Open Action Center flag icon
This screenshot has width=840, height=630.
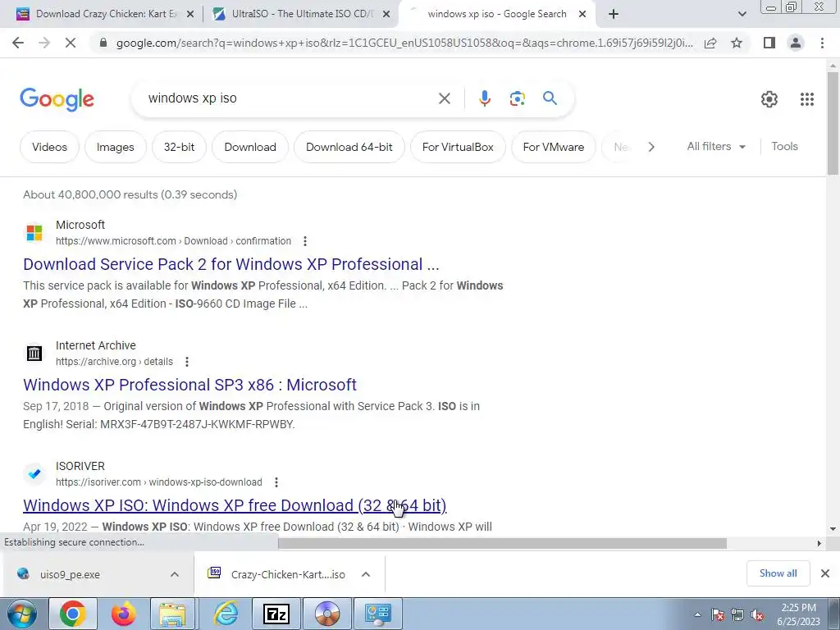coord(717,615)
